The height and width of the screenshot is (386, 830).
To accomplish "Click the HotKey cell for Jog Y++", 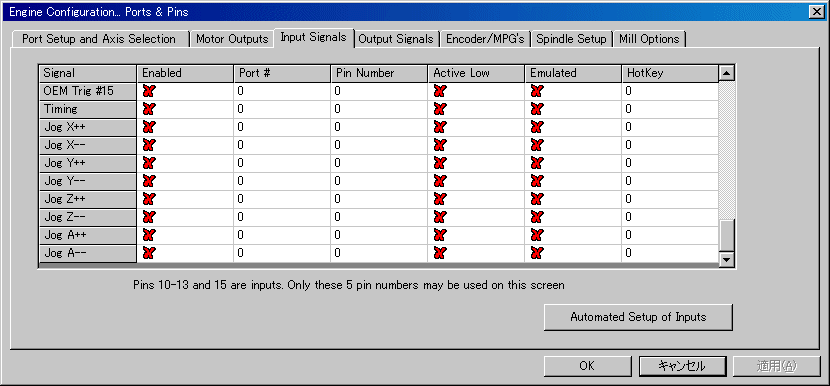I will click(x=670, y=163).
